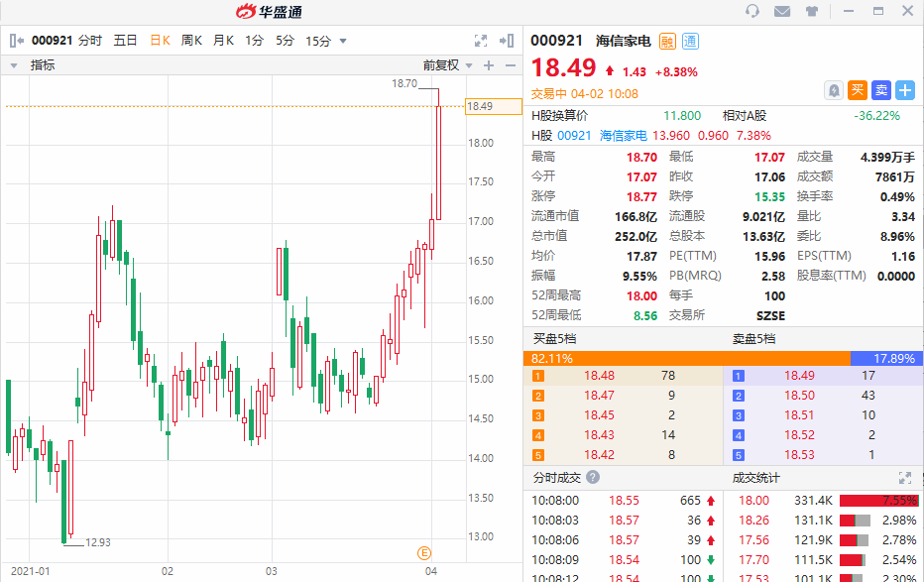The image size is (924, 582).
Task: Switch to 买盘5档 header
Action: (554, 339)
